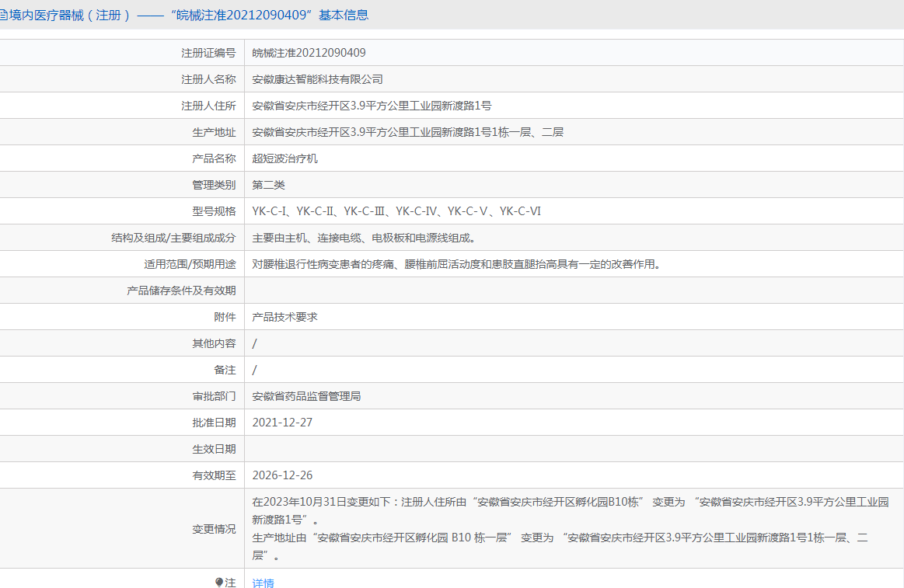Select label 备注

point(225,371)
